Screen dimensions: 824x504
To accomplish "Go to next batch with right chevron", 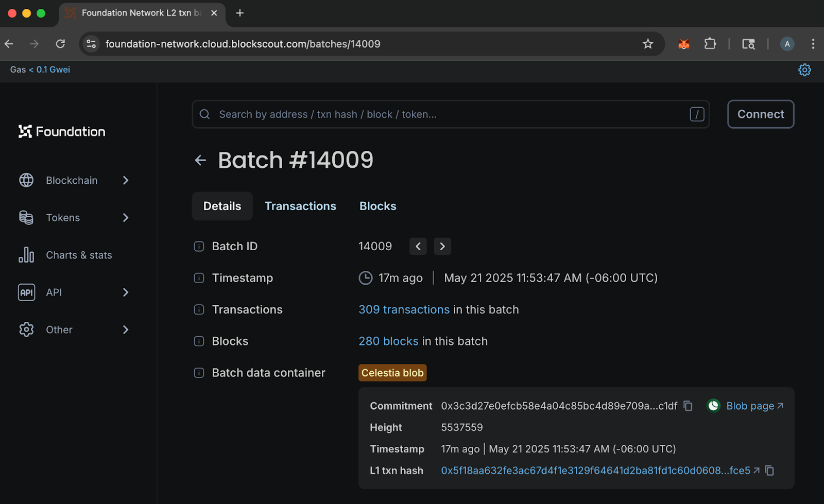I will click(442, 247).
